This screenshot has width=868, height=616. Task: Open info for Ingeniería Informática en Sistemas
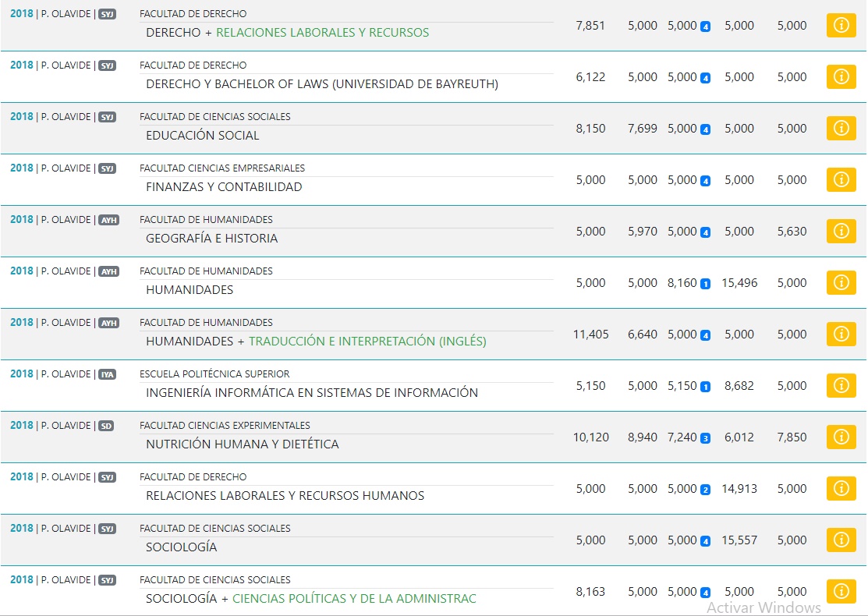click(x=841, y=385)
